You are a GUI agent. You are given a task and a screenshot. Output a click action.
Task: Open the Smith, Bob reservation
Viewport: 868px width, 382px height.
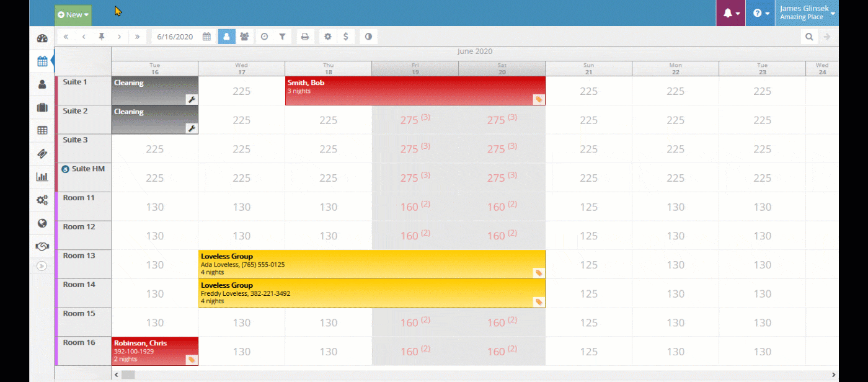point(415,91)
